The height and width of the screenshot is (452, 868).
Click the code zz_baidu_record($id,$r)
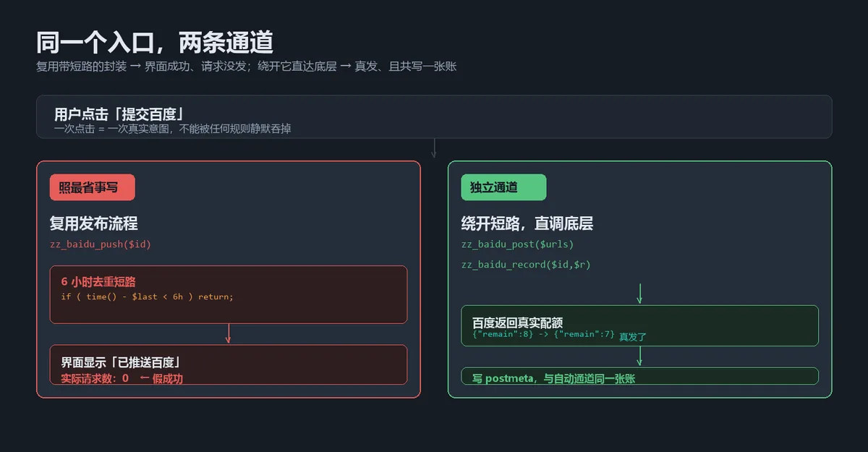[526, 265]
